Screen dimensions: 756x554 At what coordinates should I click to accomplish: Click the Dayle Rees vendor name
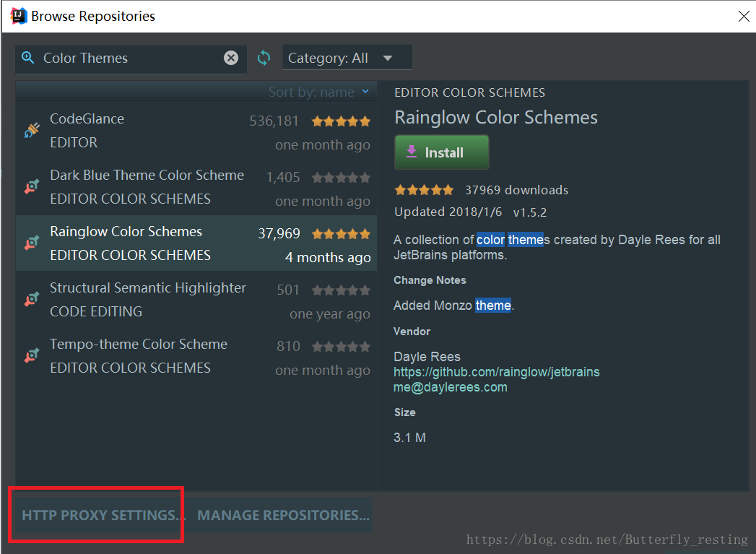click(427, 357)
